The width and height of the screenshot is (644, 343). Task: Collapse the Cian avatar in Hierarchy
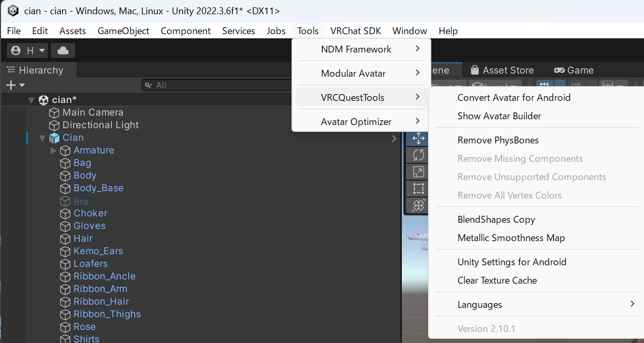pos(42,137)
